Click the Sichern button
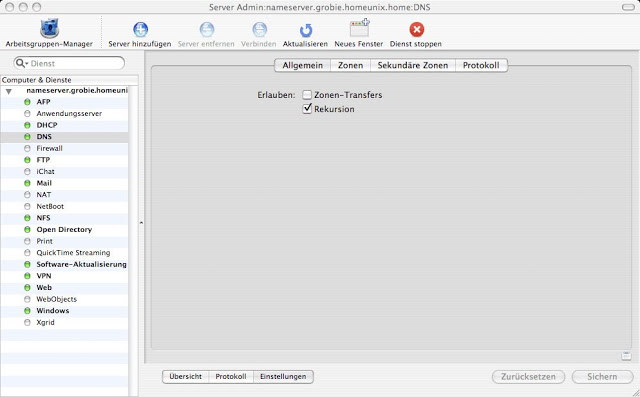Viewport: 640px width, 397px height. pyautogui.click(x=602, y=377)
